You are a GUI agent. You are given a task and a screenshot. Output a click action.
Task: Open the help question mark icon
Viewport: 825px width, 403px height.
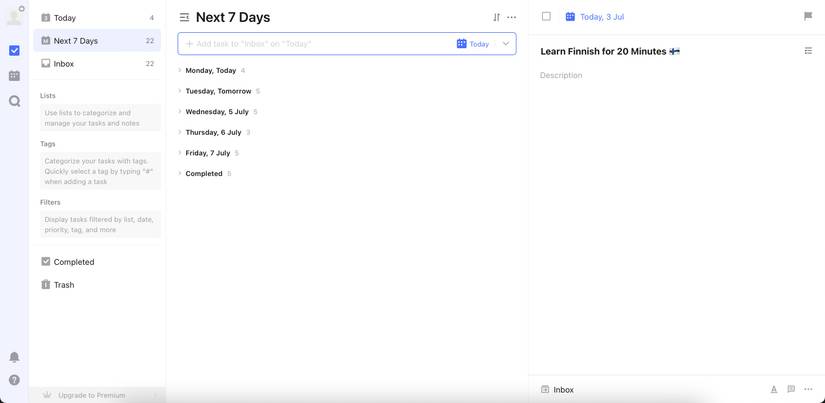point(14,380)
